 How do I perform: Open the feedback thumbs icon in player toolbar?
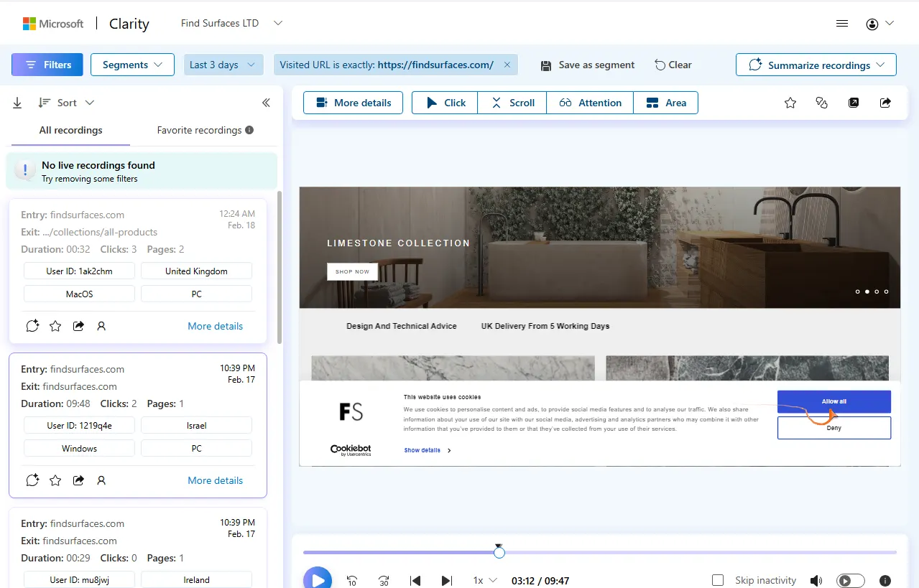(822, 103)
